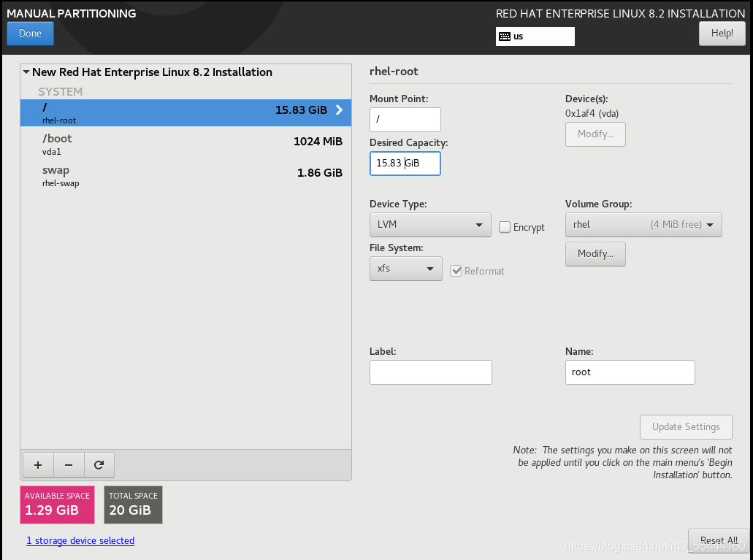The width and height of the screenshot is (753, 560).
Task: Click the 0x1af4 (vda) device text
Action: tap(592, 114)
